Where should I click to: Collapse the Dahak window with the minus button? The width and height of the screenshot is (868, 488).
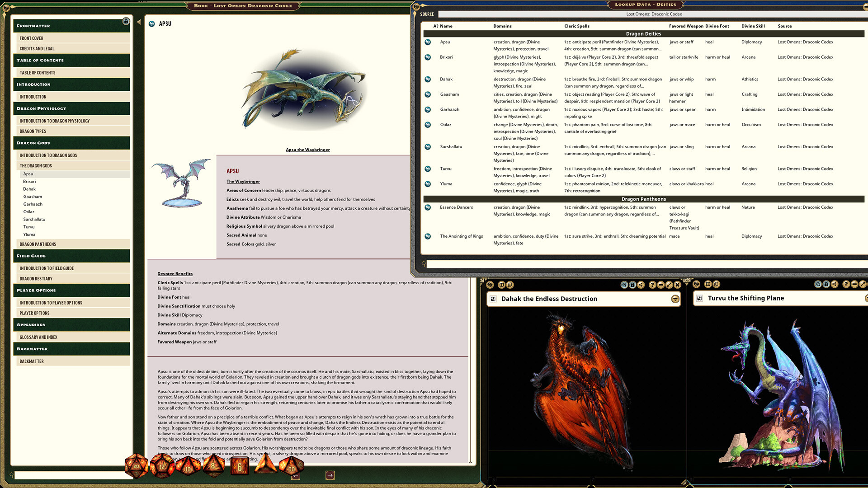tap(660, 285)
